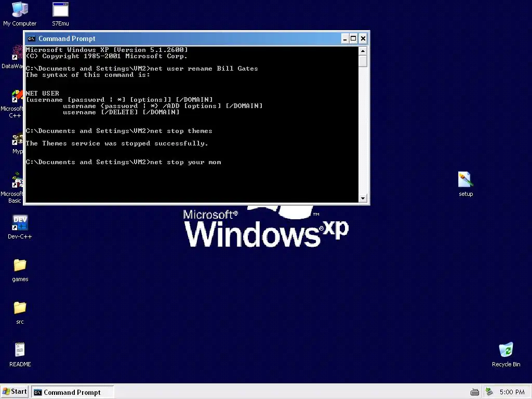
Task: Open the Start menu
Action: [14, 392]
